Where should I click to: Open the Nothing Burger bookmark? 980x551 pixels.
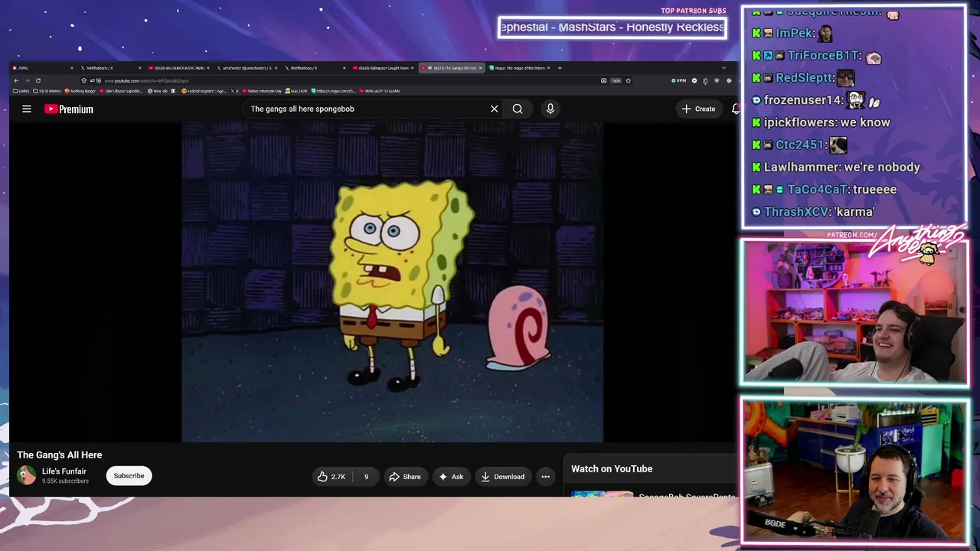click(x=80, y=91)
